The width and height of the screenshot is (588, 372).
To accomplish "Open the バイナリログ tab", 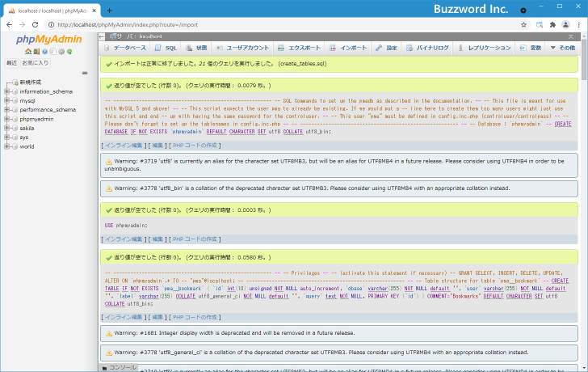I will coord(427,48).
